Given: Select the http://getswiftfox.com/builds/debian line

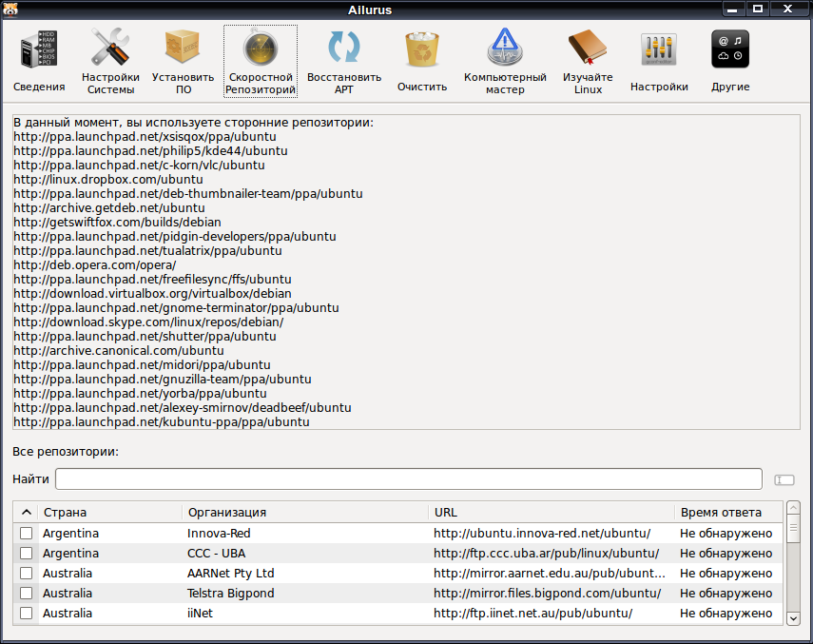Looking at the screenshot, I should [x=117, y=223].
